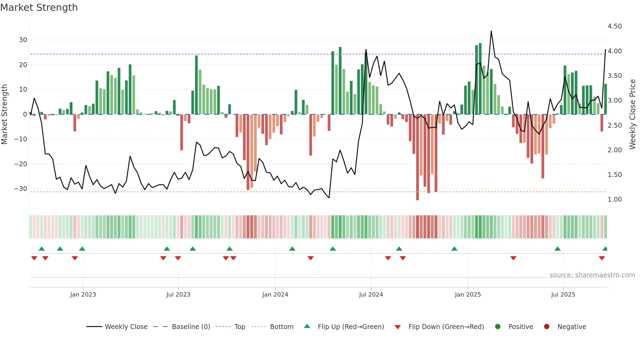Click the 1.00 price axis value

pos(614,200)
